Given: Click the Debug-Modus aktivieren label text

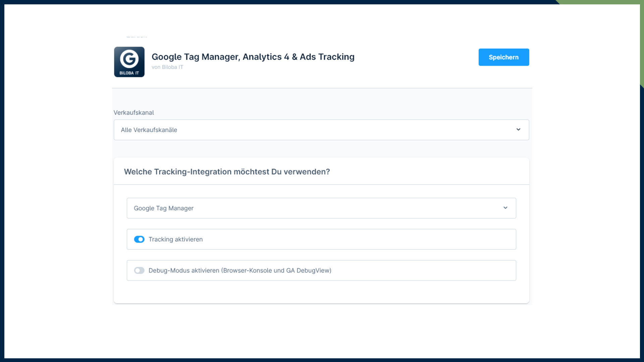Looking at the screenshot, I should [x=240, y=270].
